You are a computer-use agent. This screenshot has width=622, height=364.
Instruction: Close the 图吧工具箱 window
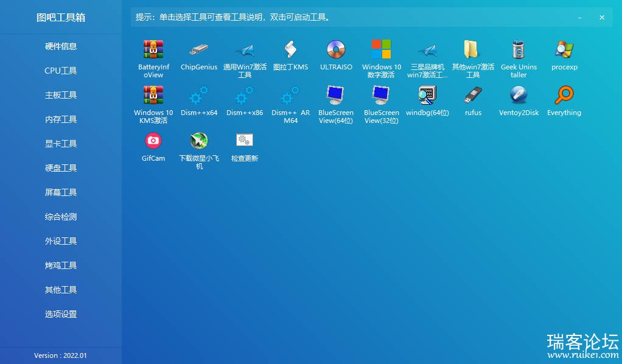tap(602, 18)
